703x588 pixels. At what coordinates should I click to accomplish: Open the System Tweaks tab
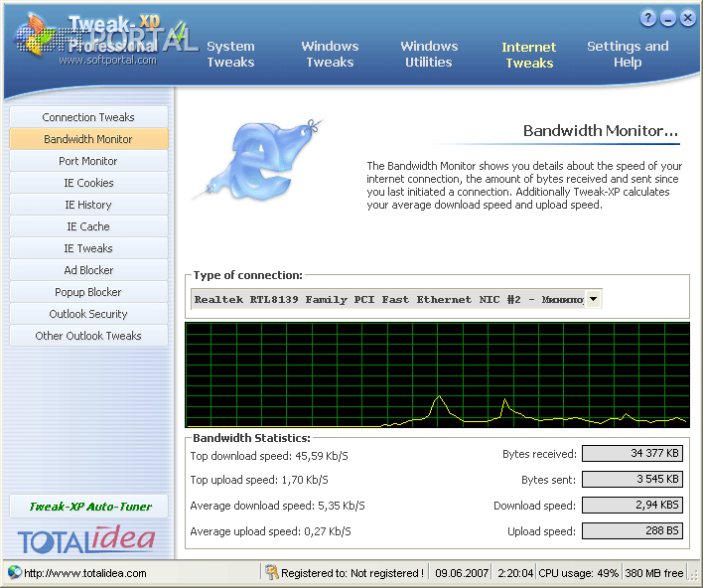click(x=230, y=54)
